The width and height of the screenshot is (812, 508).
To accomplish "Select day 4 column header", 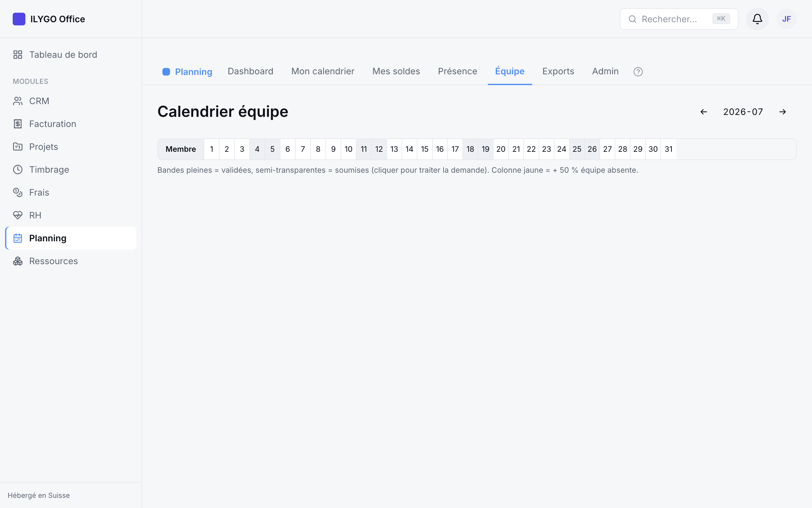I will (x=257, y=149).
